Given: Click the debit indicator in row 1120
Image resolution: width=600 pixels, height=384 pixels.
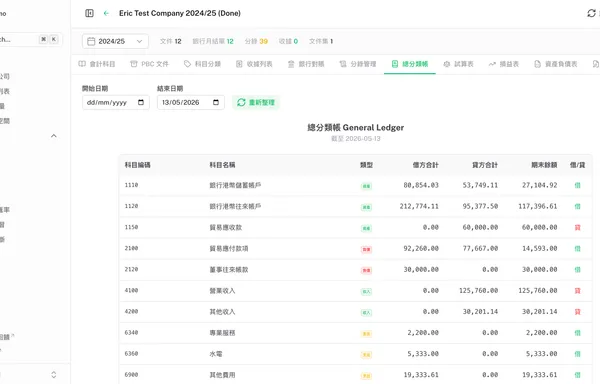Looking at the screenshot, I should click(577, 207).
